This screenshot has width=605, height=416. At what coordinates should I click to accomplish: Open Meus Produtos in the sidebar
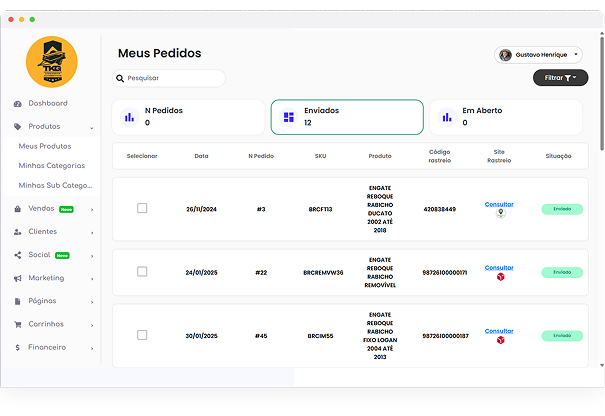tap(51, 146)
